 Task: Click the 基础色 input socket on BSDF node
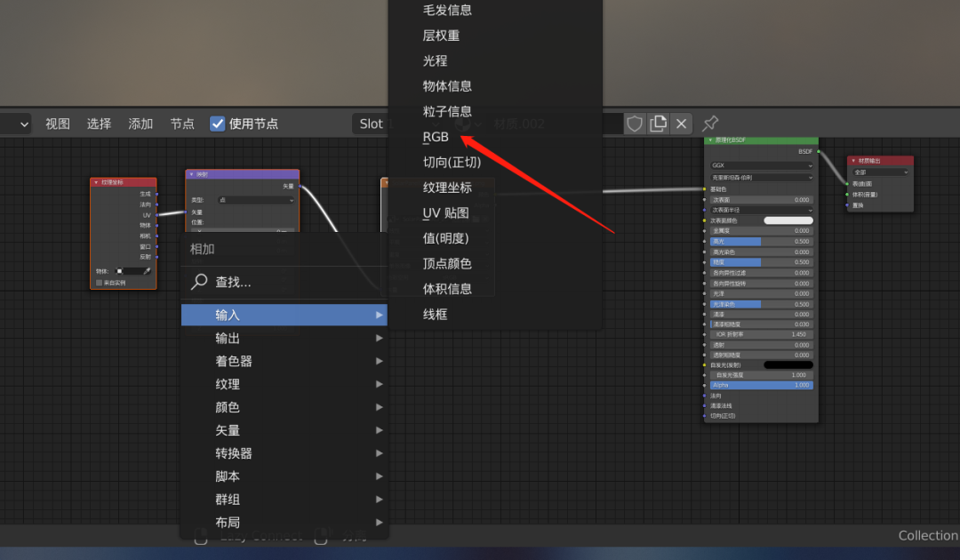[x=704, y=189]
